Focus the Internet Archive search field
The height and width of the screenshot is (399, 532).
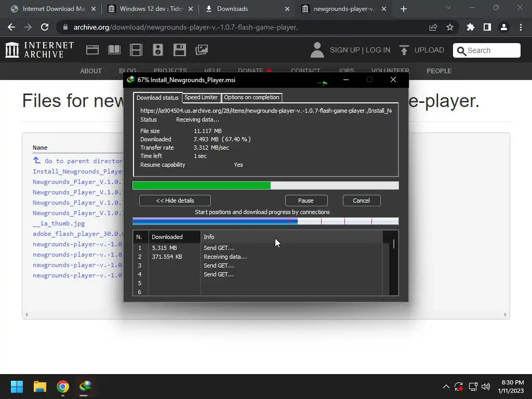486,50
